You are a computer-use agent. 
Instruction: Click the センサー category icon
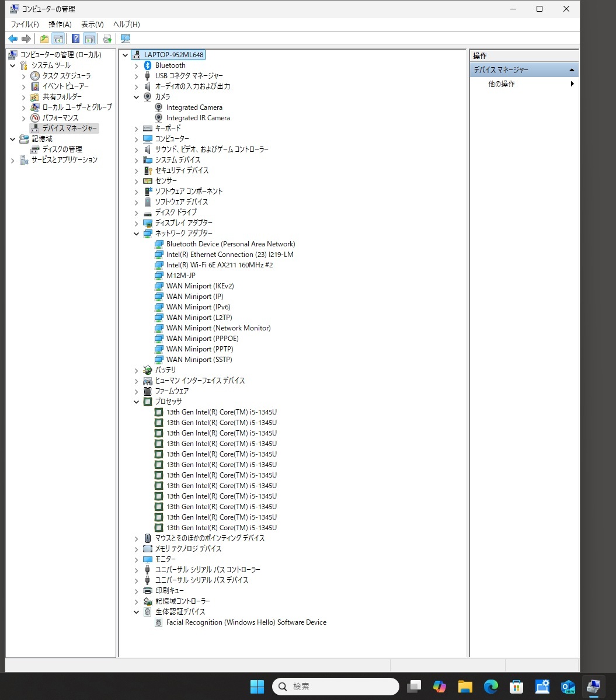click(148, 181)
